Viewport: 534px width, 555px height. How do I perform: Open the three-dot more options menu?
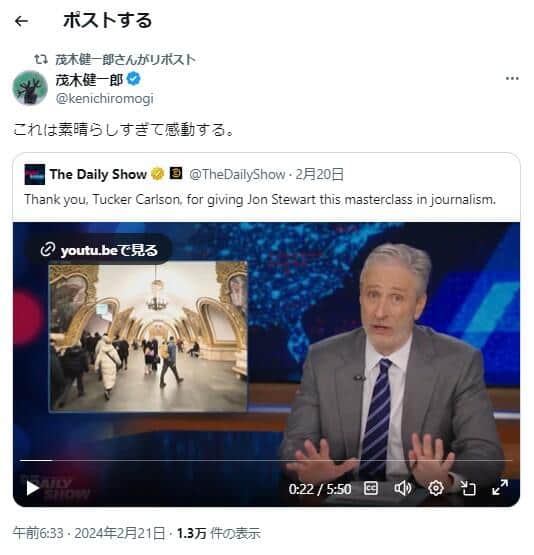[512, 78]
